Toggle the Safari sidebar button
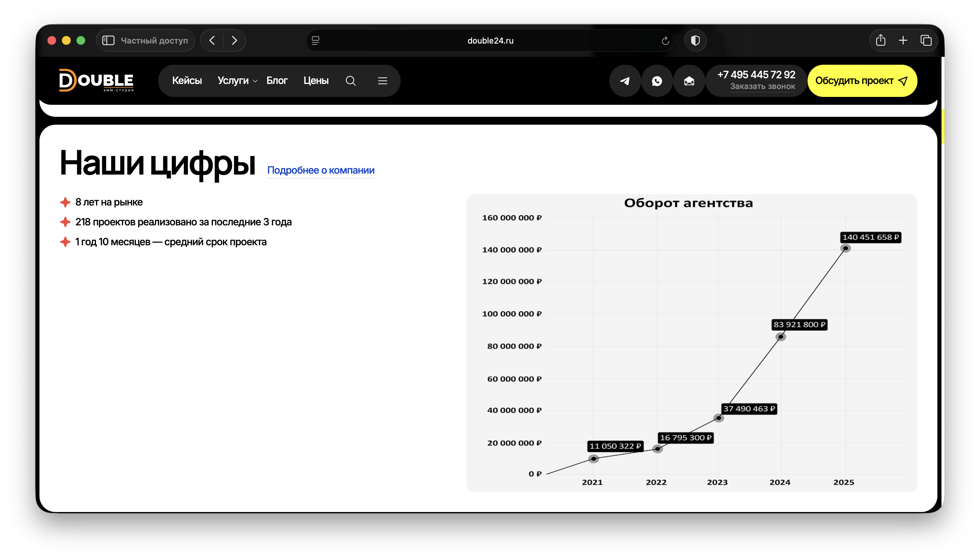980x560 pixels. point(109,40)
